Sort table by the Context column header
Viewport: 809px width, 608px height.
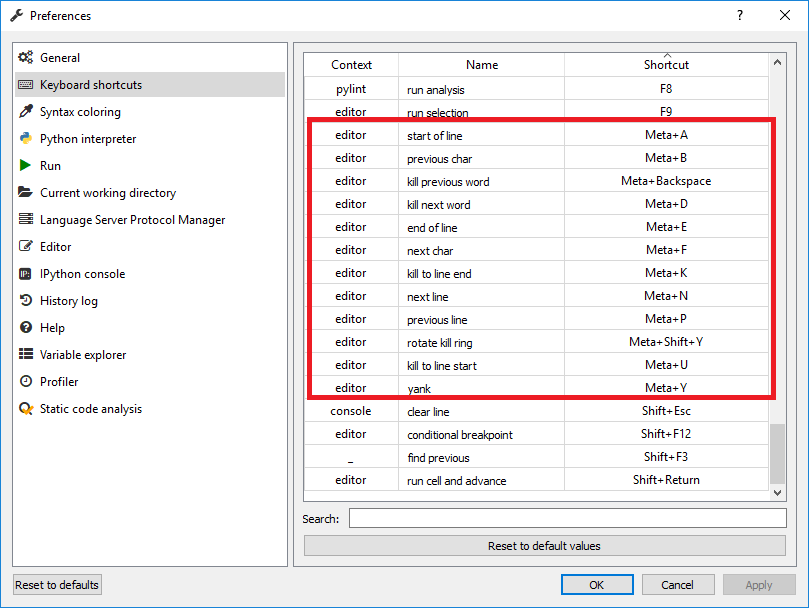351,65
